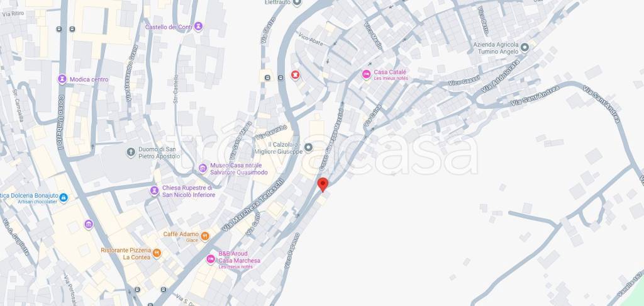Image resolution: width=644 pixels, height=306 pixels.
Task: Click the Antica Dolceria Bonajuto shop icon
Action: (x=64, y=198)
